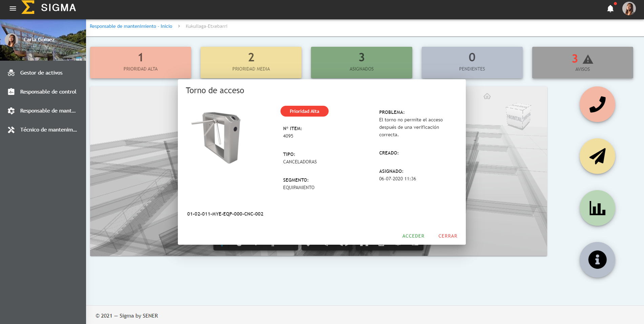
Task: Click the home icon in 3D viewer
Action: pos(487,97)
